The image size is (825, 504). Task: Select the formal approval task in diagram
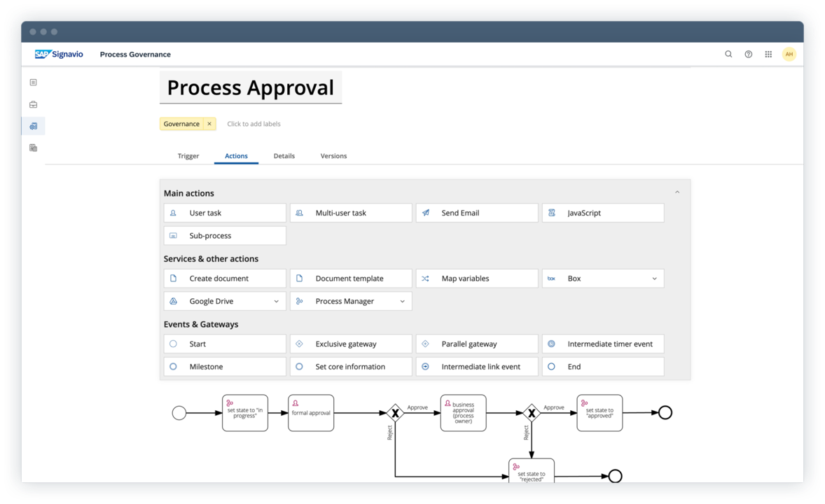311,413
